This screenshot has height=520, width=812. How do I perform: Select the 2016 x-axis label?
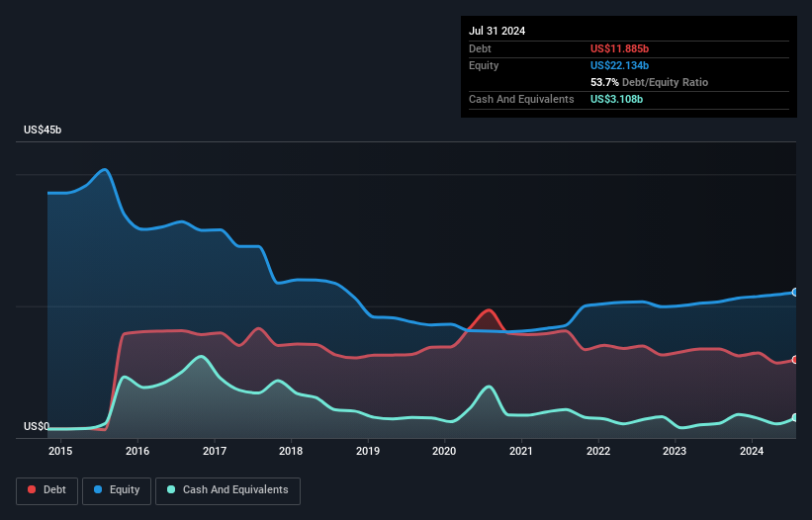137,451
